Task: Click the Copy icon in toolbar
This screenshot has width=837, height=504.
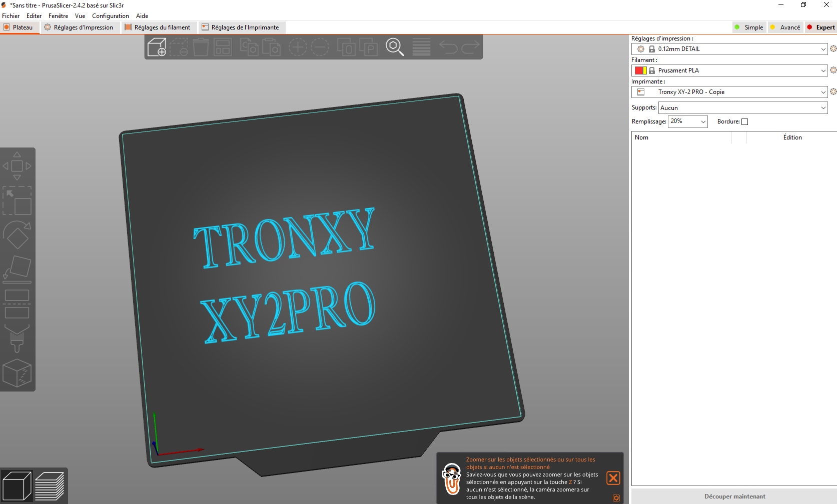Action: pos(249,47)
